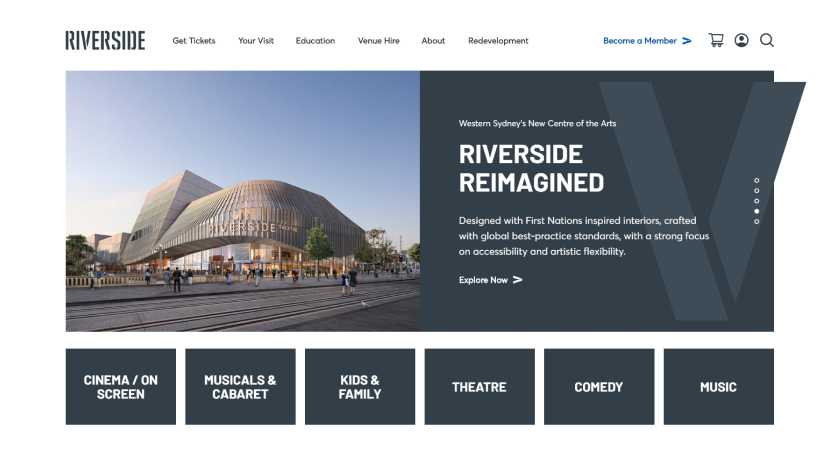Open the Kids & Family category
Image resolution: width=838 pixels, height=474 pixels.
click(360, 387)
